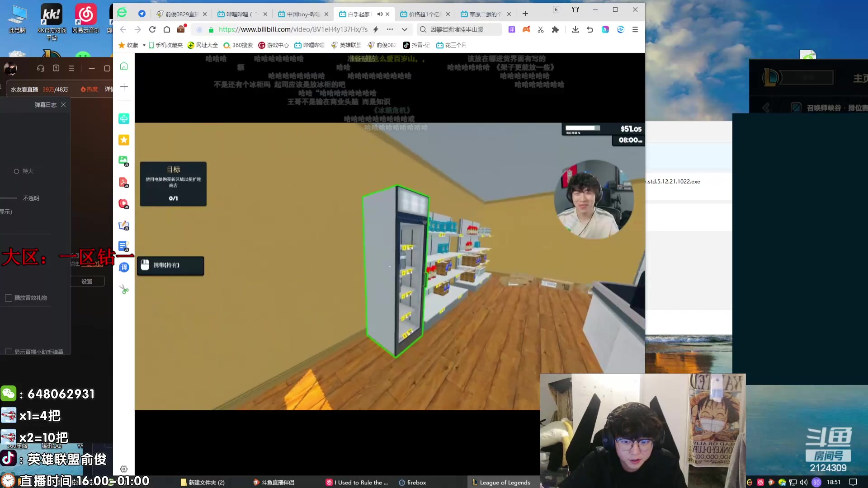Open the question mark help icon in streaming companion

point(56,68)
